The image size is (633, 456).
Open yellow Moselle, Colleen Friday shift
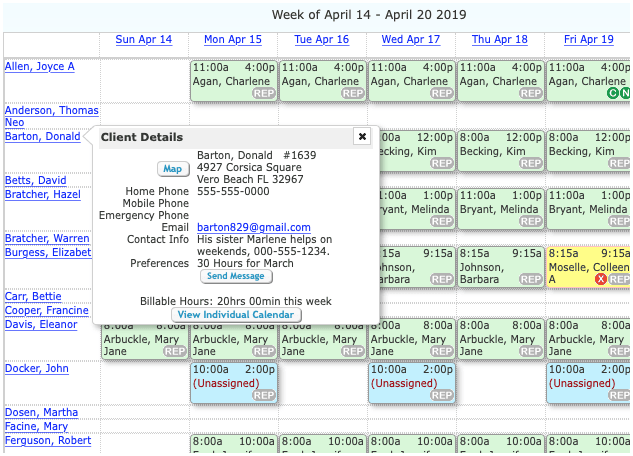[x=588, y=267]
